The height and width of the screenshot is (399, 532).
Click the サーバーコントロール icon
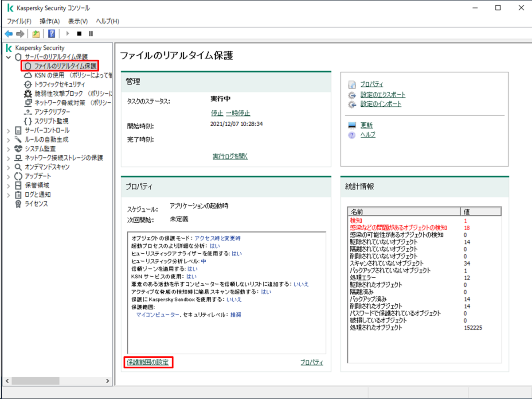(x=18, y=130)
